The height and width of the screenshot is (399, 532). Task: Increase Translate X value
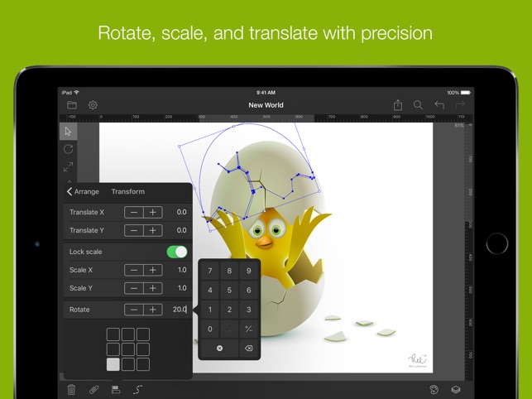[153, 212]
